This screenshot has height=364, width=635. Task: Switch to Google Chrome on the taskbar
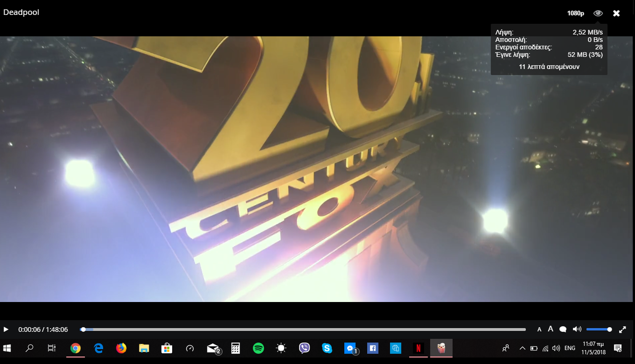pos(75,348)
